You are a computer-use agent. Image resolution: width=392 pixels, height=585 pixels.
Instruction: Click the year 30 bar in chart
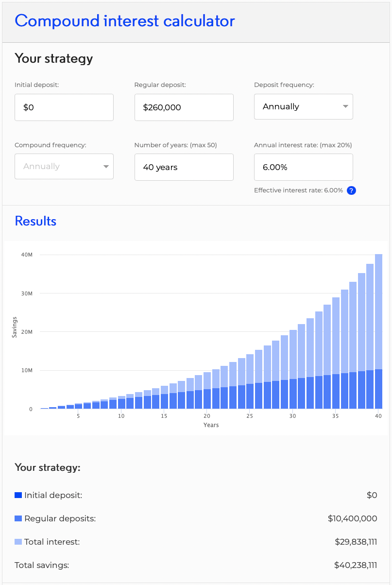click(293, 369)
